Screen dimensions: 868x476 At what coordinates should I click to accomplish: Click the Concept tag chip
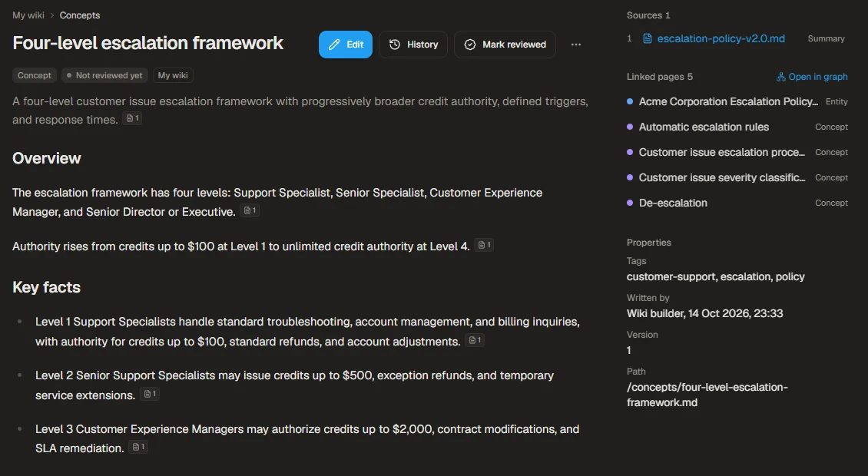coord(35,75)
